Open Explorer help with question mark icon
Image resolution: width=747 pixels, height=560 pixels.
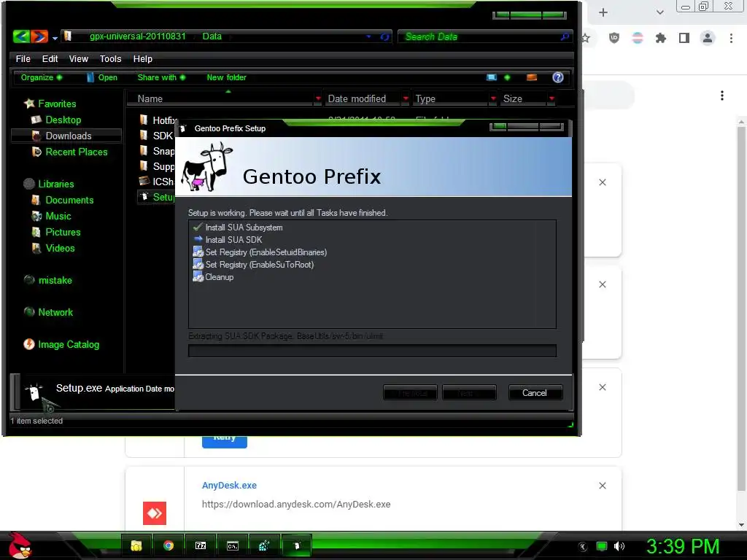[x=558, y=77]
